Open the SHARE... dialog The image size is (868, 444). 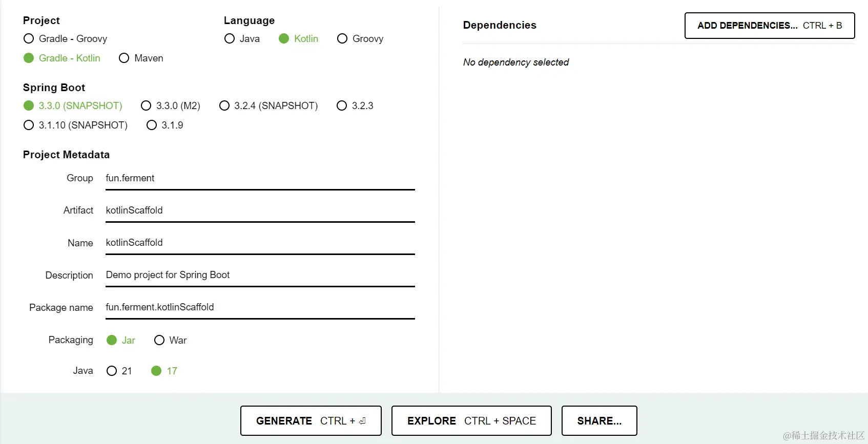tap(600, 421)
